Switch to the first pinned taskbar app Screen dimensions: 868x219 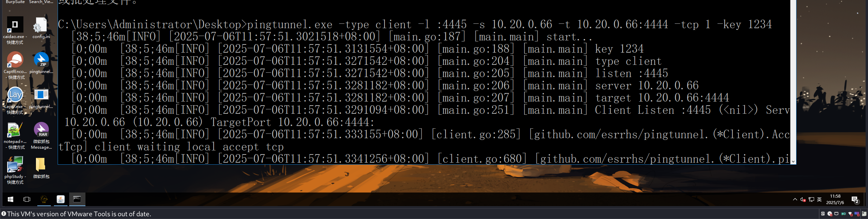click(44, 199)
